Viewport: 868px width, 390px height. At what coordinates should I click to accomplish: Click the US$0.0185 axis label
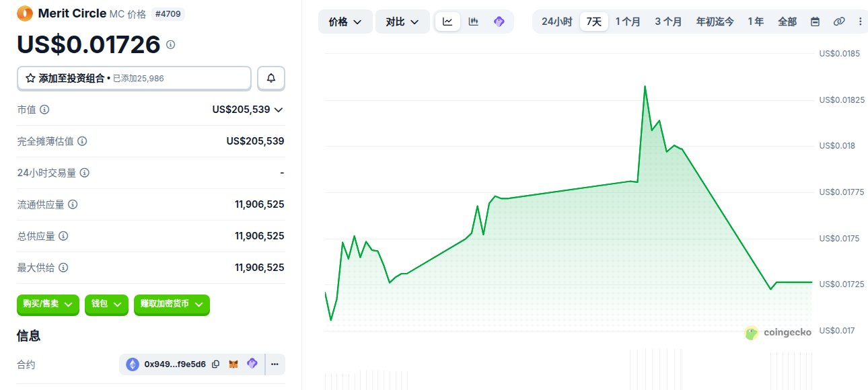[x=839, y=53]
